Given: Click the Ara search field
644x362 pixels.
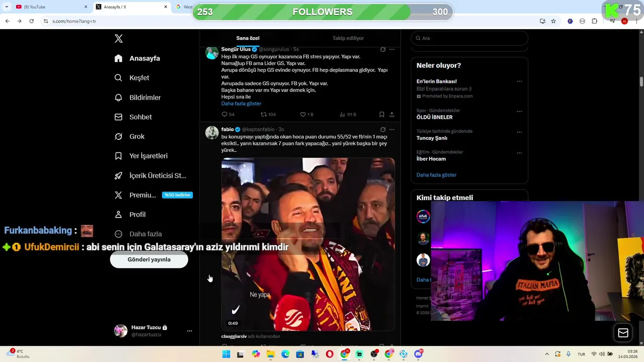Looking at the screenshot, I should click(469, 38).
